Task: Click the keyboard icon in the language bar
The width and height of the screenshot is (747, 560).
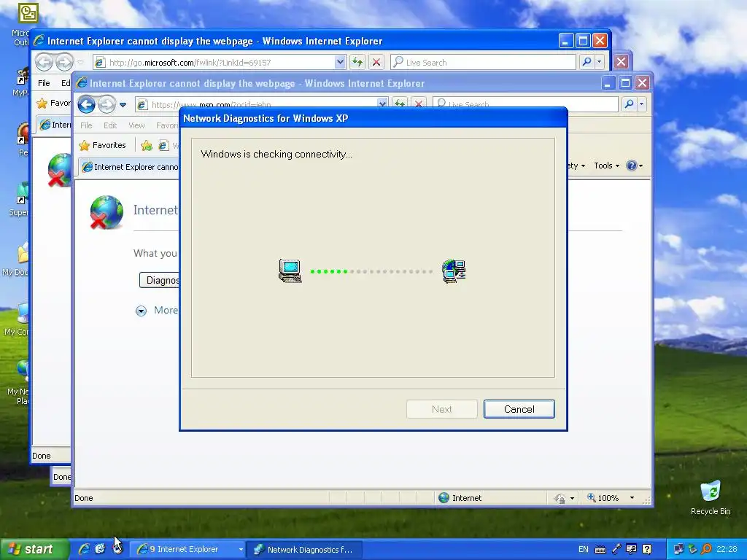Action: (x=600, y=550)
